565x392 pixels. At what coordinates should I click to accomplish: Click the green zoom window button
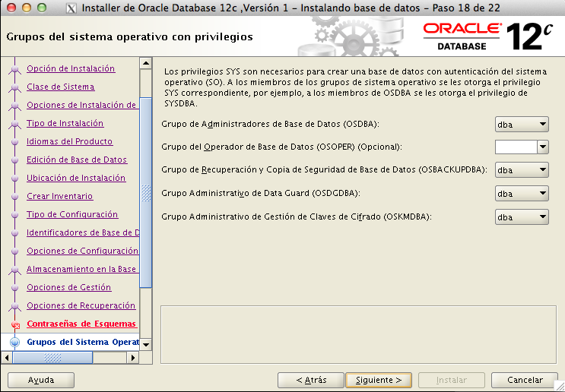pyautogui.click(x=42, y=8)
